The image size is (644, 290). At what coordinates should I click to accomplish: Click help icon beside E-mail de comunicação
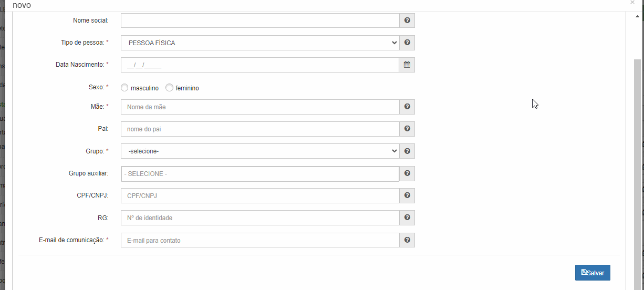coord(407,240)
